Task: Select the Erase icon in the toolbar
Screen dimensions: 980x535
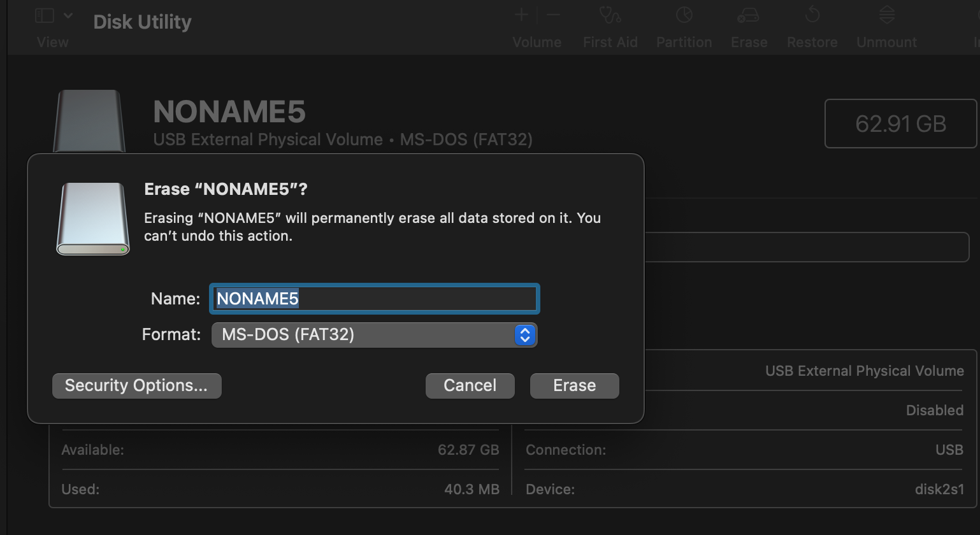Action: point(749,16)
